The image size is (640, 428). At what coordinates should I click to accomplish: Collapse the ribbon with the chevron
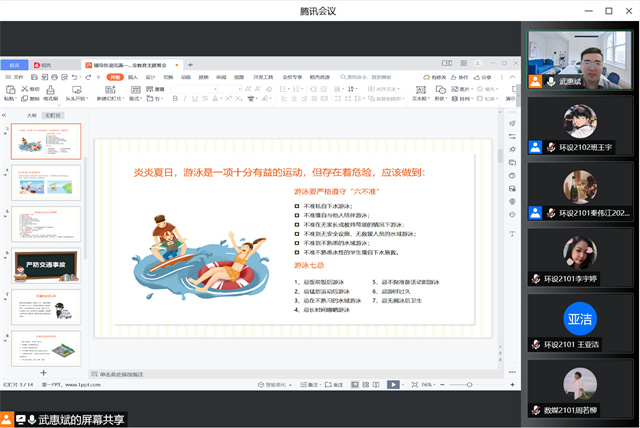click(512, 77)
